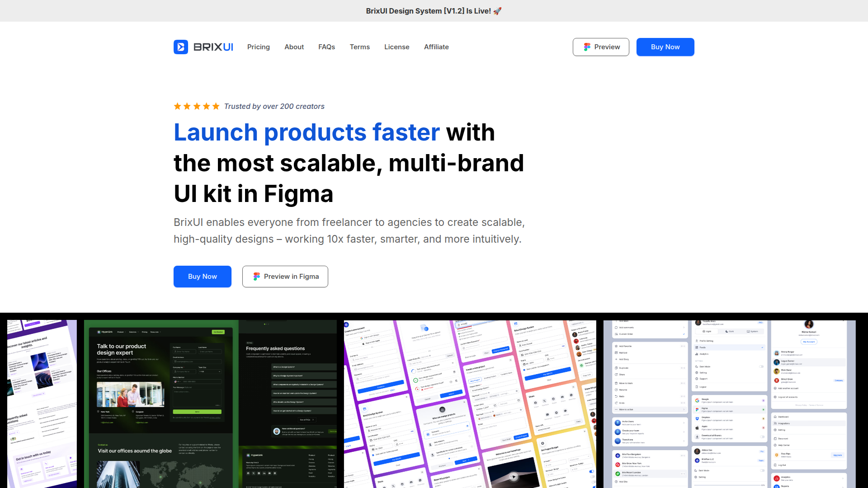The image size is (868, 488).
Task: Open the FAQs nav link
Action: 326,47
